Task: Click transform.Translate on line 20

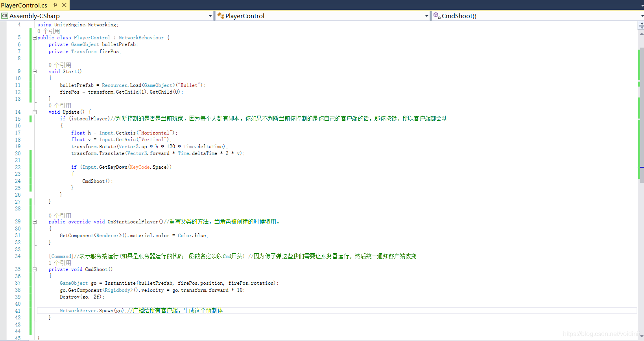Action: (98, 153)
